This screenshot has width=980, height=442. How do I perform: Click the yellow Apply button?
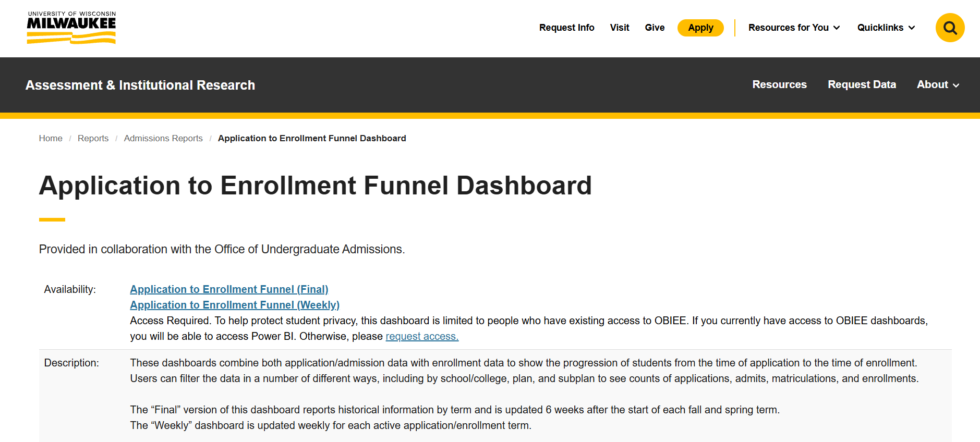(x=700, y=28)
